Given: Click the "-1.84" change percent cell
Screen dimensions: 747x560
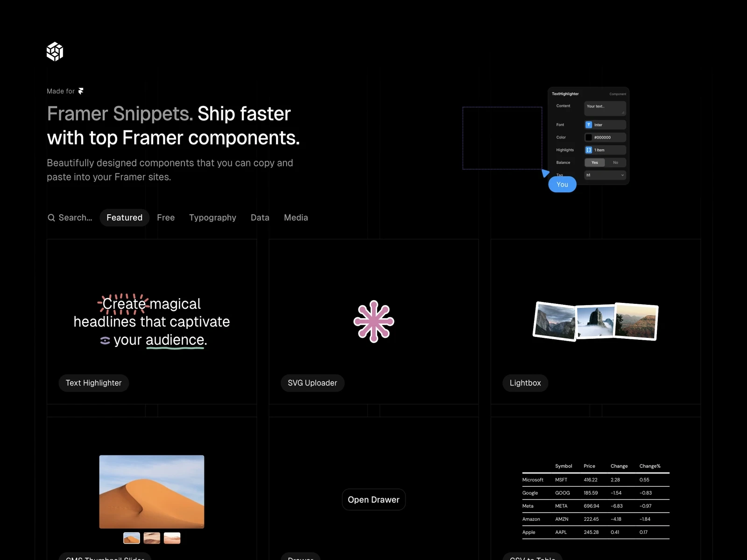Looking at the screenshot, I should click(x=645, y=519).
